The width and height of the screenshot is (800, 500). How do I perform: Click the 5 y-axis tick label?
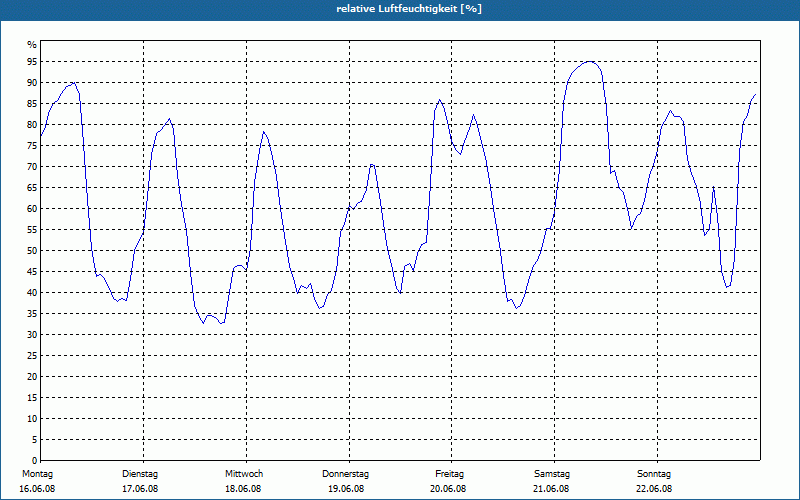[35, 439]
